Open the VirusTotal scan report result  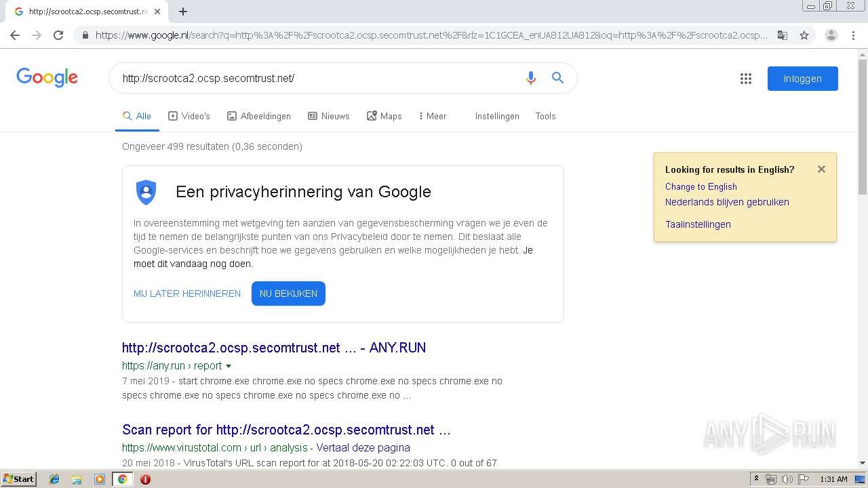pyautogui.click(x=286, y=430)
